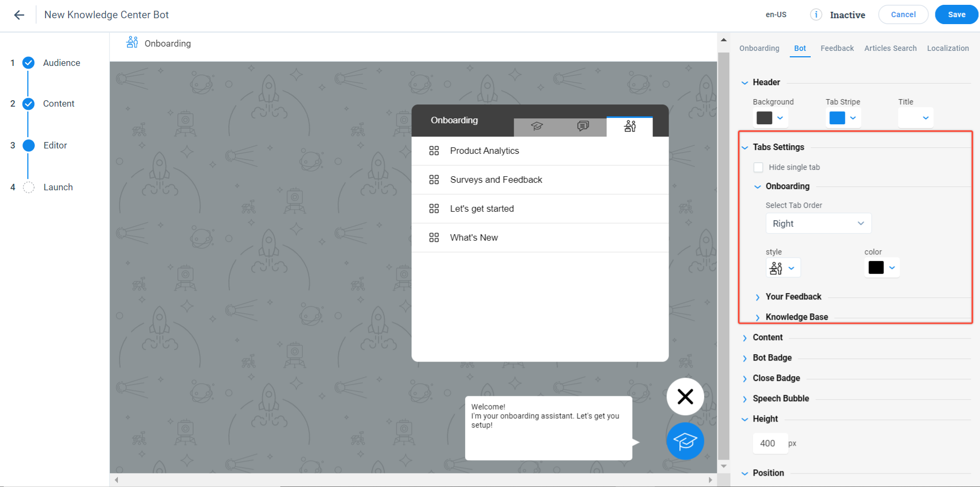Click the Cancel button
This screenshot has width=980, height=487.
click(903, 14)
